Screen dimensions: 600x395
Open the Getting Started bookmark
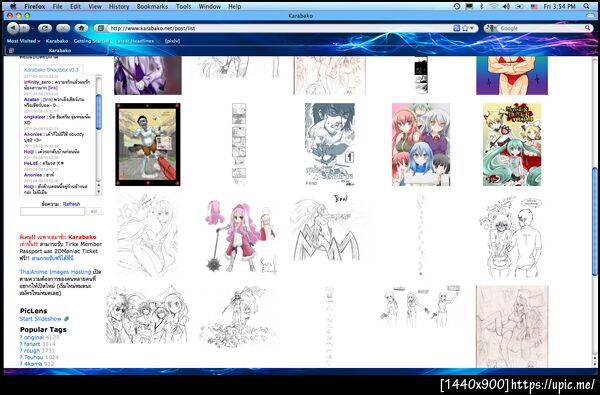tap(91, 41)
